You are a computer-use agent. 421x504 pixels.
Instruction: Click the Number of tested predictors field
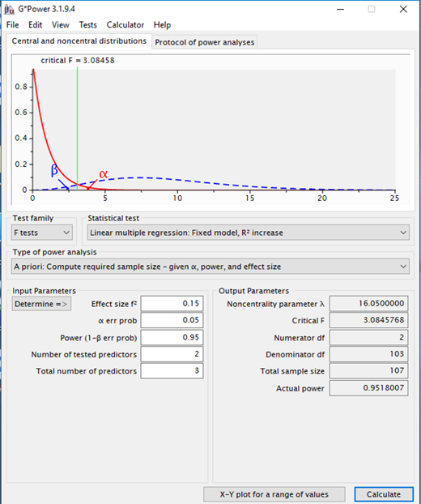coord(172,354)
